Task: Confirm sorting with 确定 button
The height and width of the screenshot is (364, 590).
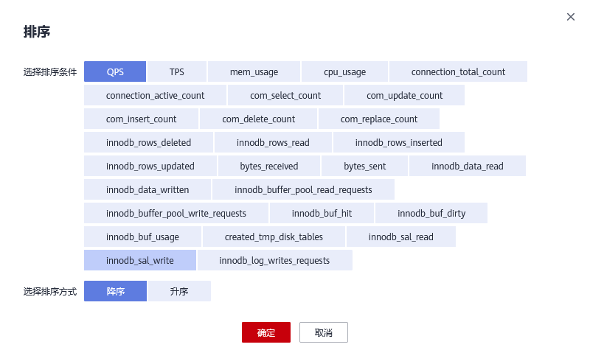Action: point(266,332)
